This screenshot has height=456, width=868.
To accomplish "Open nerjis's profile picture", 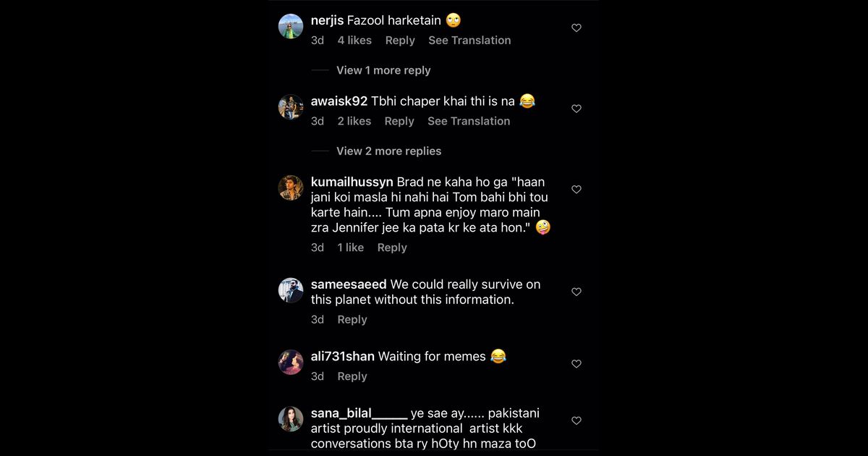I will coord(291,27).
